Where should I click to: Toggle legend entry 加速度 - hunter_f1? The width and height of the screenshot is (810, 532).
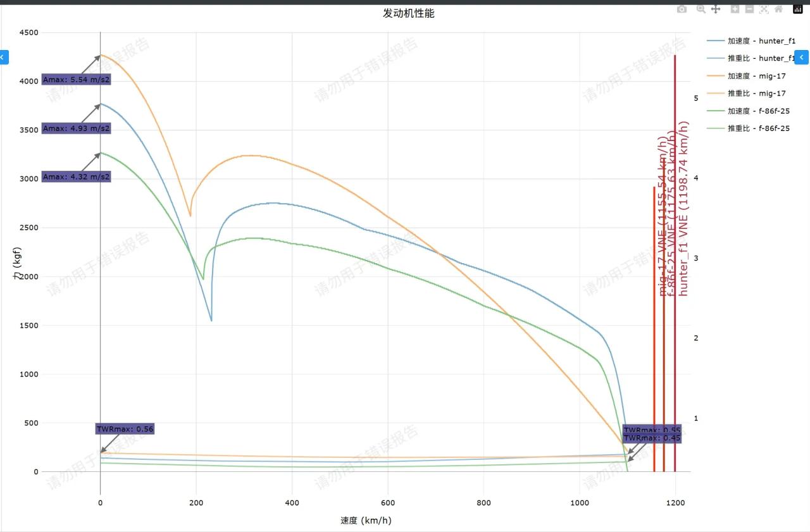[751, 40]
